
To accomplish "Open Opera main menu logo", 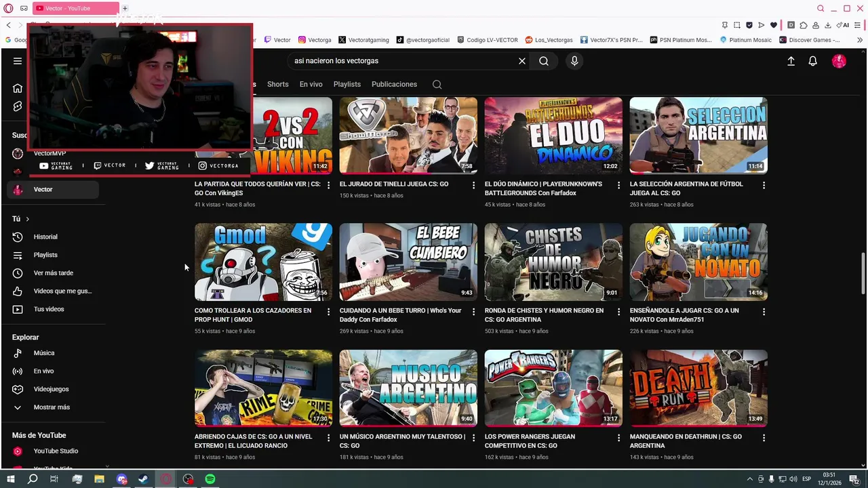I will (x=8, y=8).
